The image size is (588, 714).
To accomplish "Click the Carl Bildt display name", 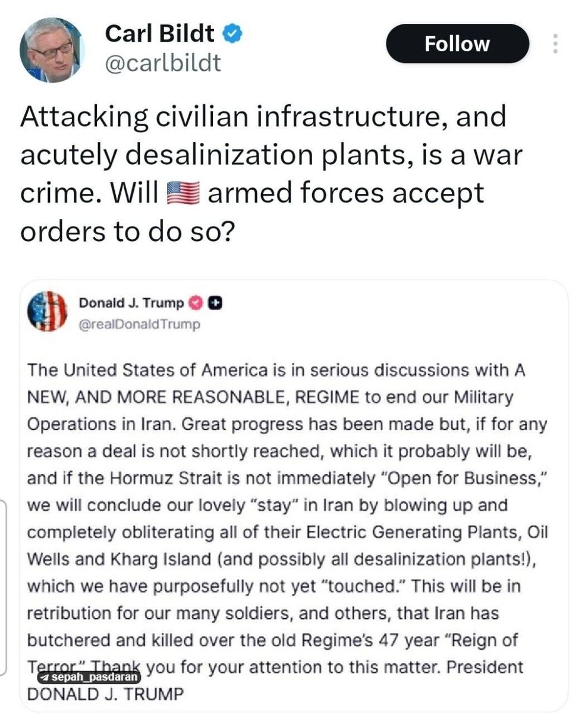I will coord(159,34).
